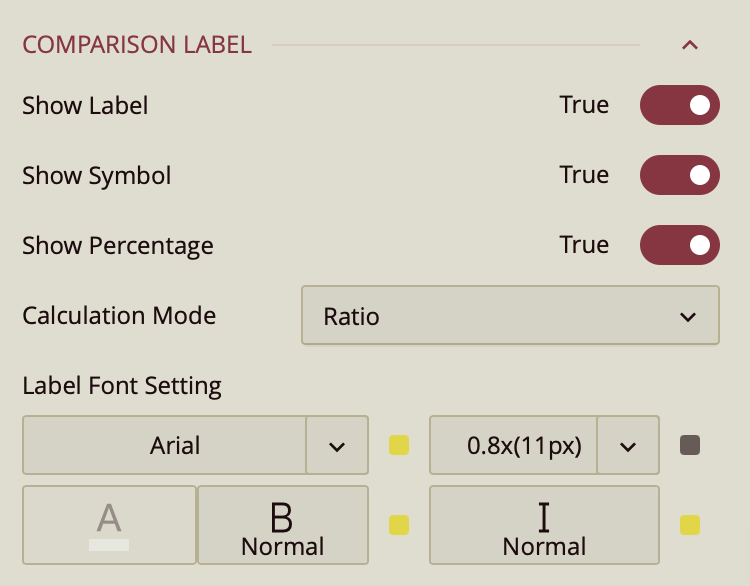Click the Calculation Mode label text

[x=119, y=316]
